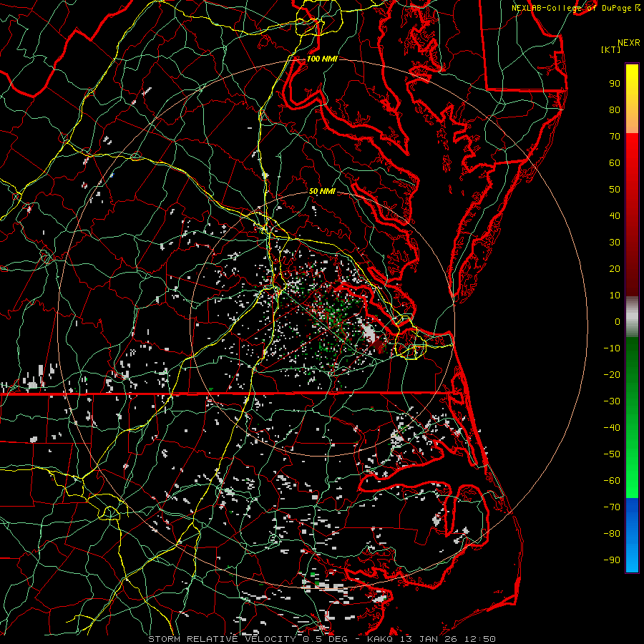644x644 pixels.
Task: Click the 50 NMI range ring label
Action: tap(322, 191)
